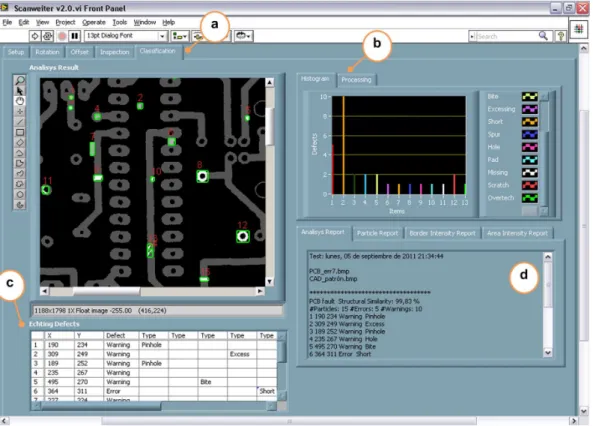Viewport: 593px width, 426px height.
Task: Open the Context Help question icon
Action: tap(561, 36)
